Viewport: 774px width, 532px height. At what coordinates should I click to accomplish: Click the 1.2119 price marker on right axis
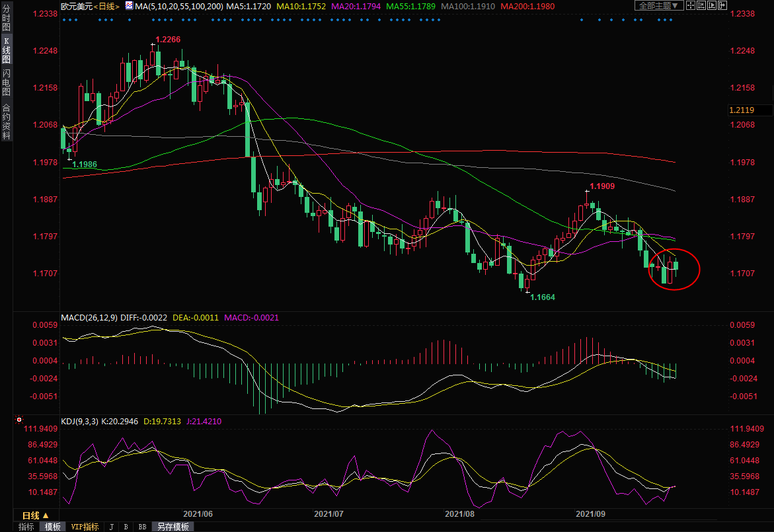point(741,110)
